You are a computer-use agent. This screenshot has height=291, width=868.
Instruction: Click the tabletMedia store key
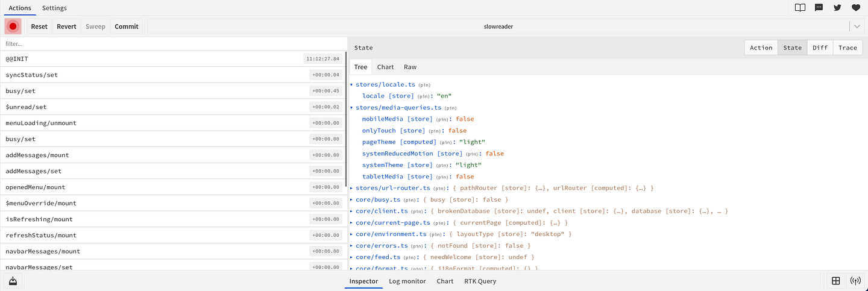coord(397,177)
